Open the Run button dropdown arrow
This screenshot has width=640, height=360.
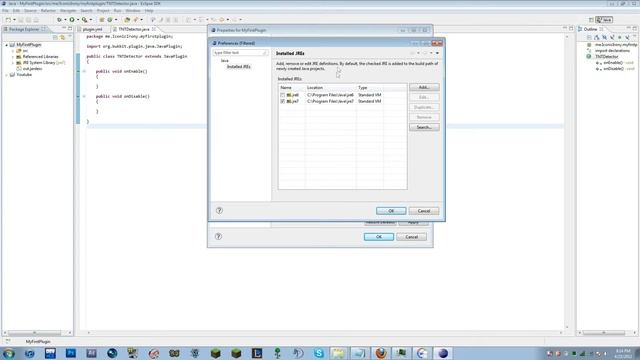[x=78, y=20]
